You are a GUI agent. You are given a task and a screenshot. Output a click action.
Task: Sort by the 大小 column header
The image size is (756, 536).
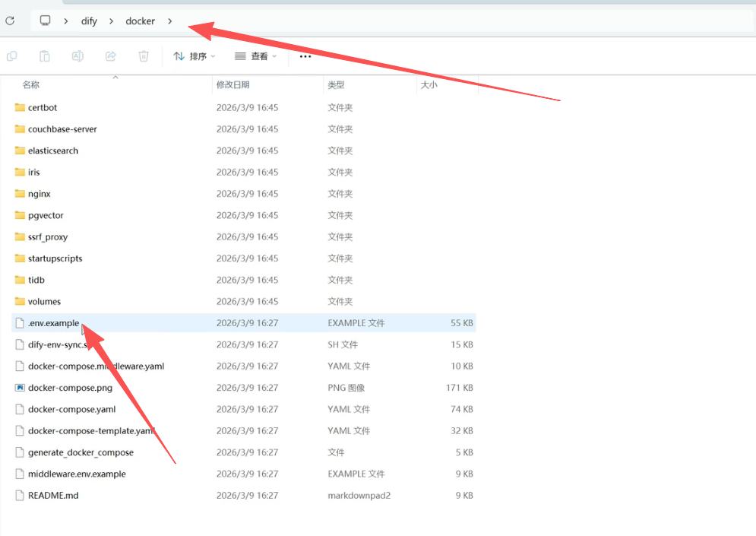(x=429, y=85)
